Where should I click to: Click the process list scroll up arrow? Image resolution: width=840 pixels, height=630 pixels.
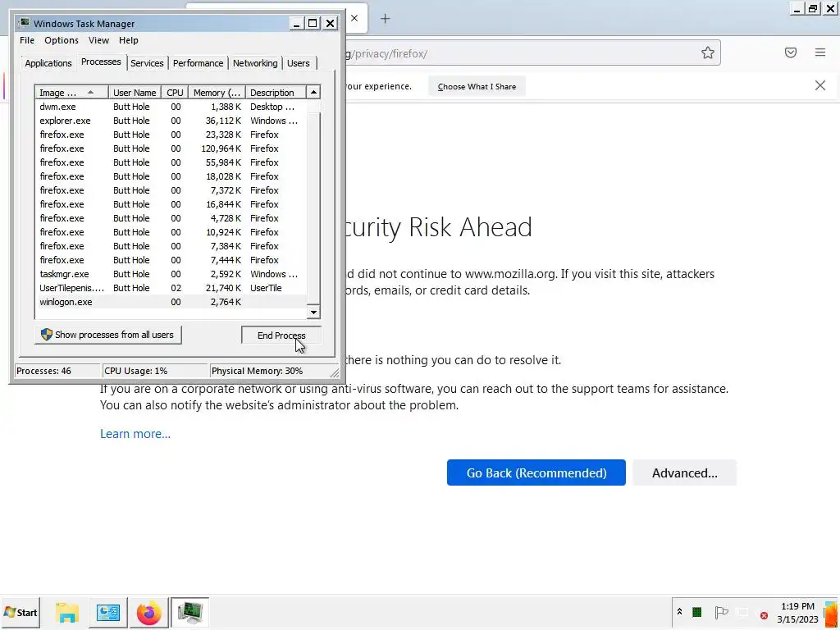coord(313,92)
